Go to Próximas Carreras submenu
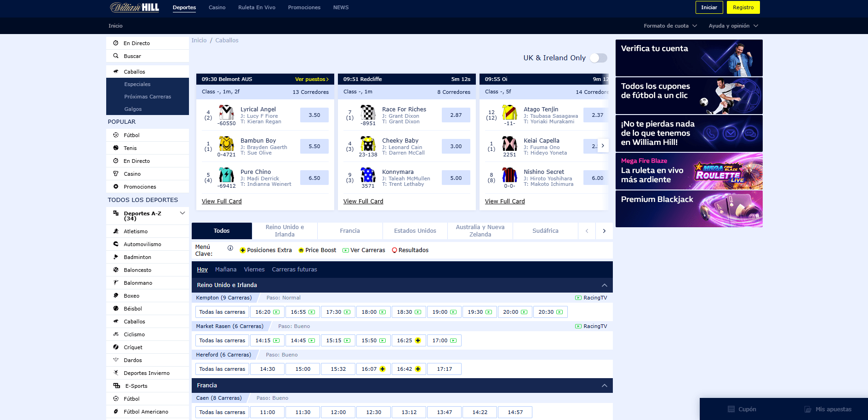 [x=148, y=97]
